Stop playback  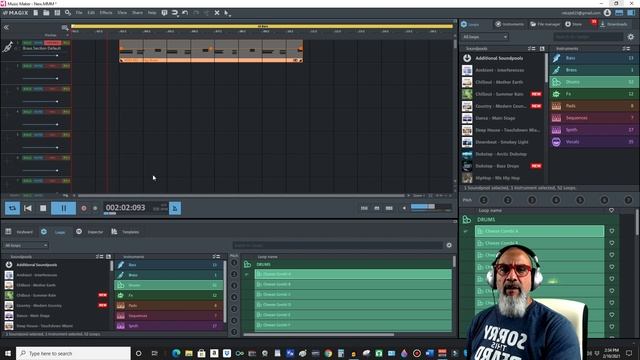pyautogui.click(x=43, y=208)
